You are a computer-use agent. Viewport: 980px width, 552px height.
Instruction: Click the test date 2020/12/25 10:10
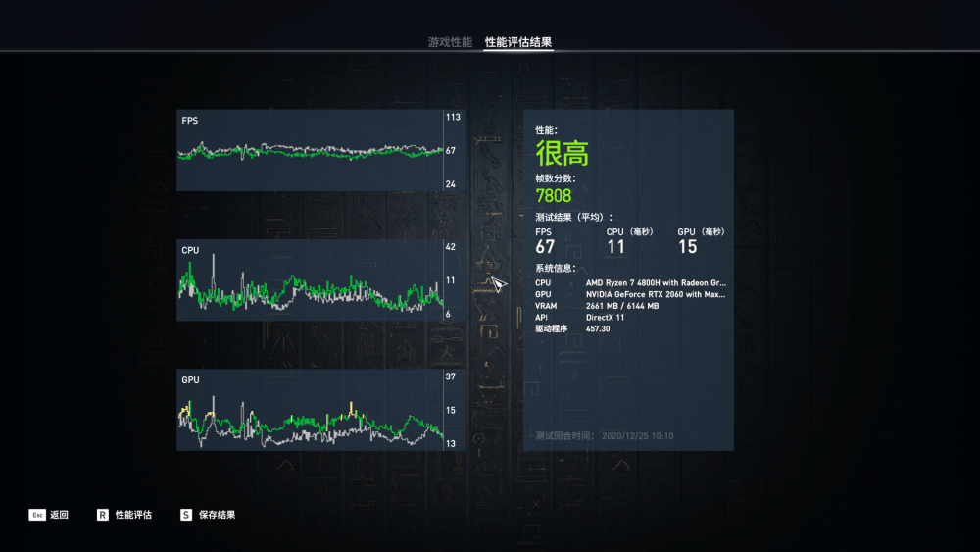click(x=638, y=435)
